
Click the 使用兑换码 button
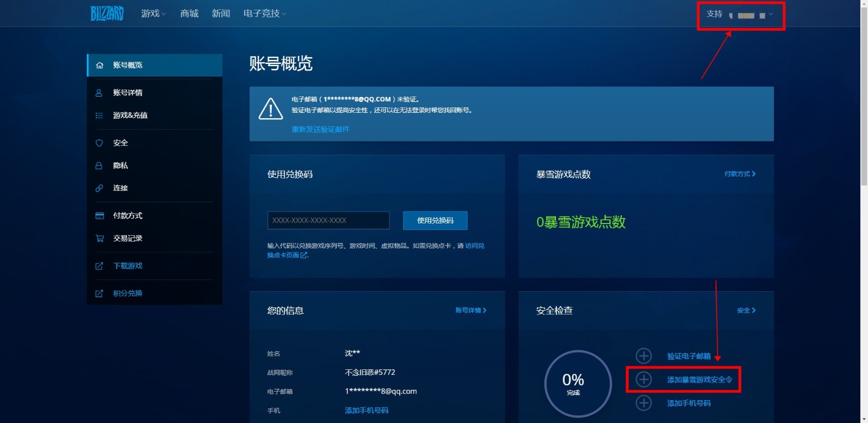435,220
